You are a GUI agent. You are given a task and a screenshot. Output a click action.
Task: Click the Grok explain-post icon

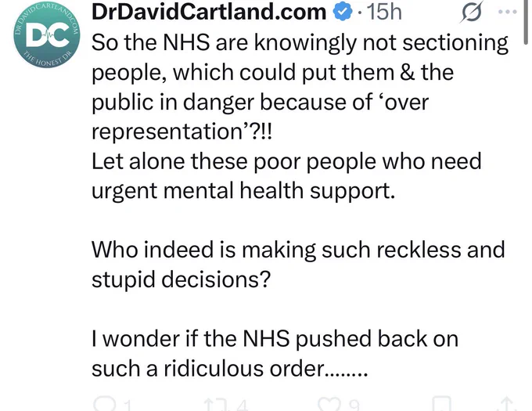tap(472, 13)
